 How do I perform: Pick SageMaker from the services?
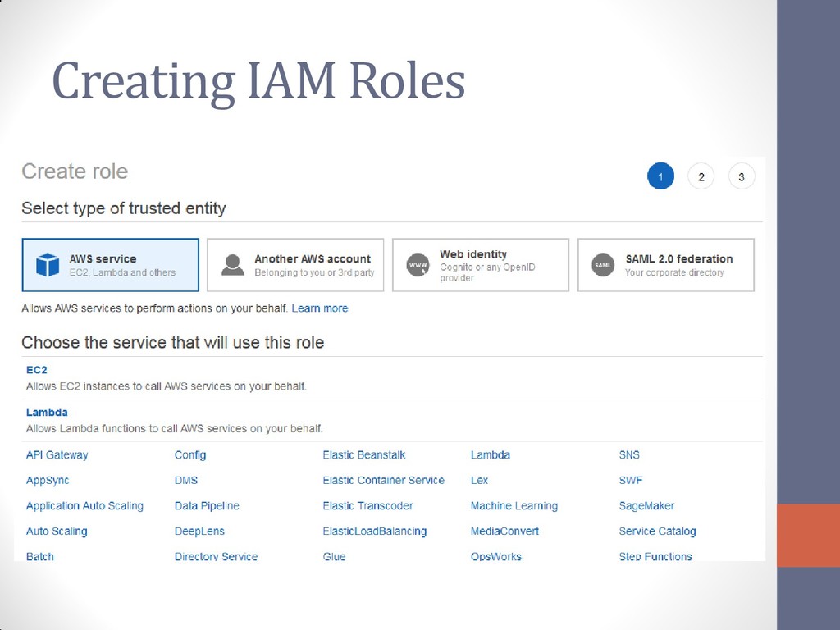646,505
